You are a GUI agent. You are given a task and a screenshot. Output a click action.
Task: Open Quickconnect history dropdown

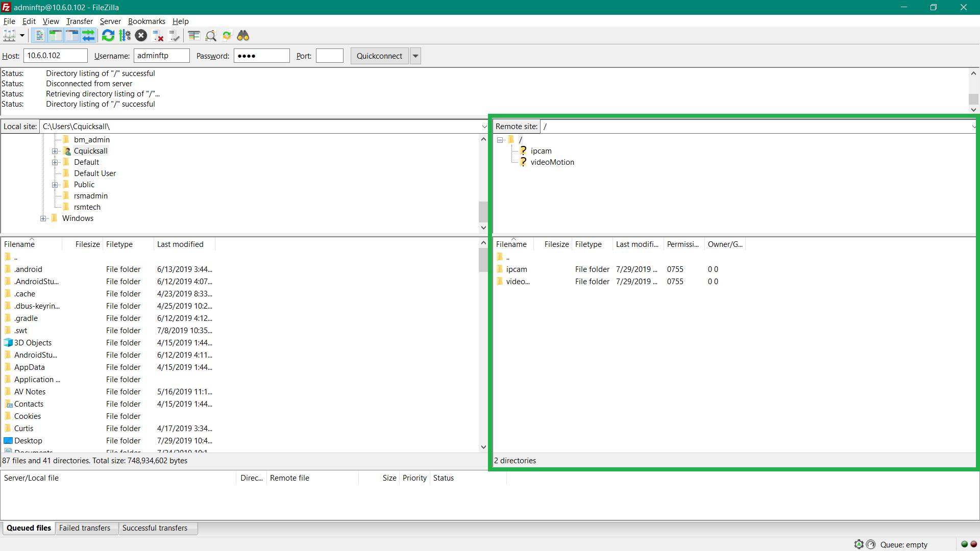click(x=415, y=56)
